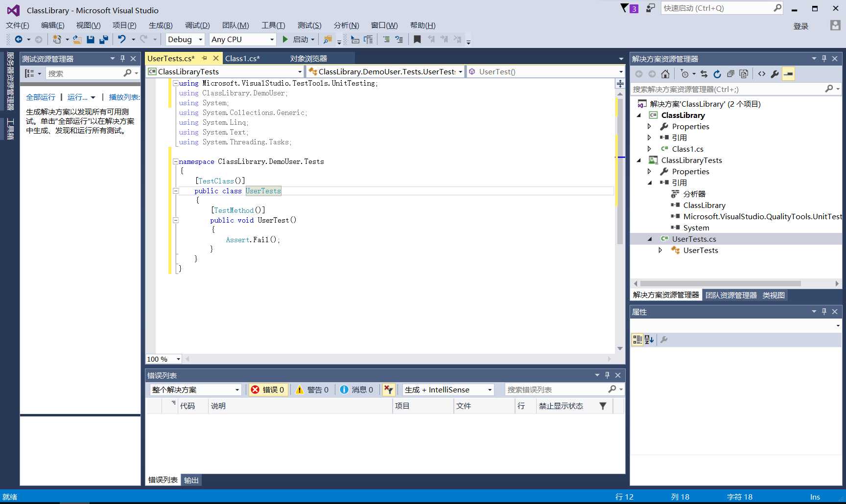Click the View Code angle-bracket icon
Viewport: 846px width, 504px height.
(x=762, y=74)
